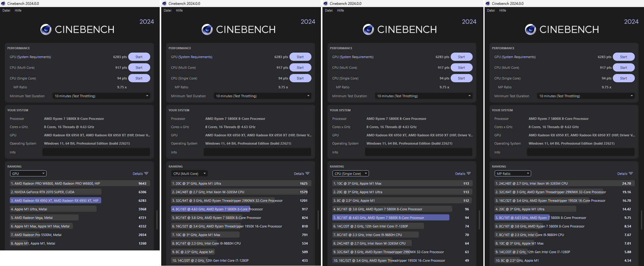The height and width of the screenshot is (266, 644).
Task: Click the Cinebench sphere logo in the MP Ratio ranking window
Action: click(x=530, y=29)
